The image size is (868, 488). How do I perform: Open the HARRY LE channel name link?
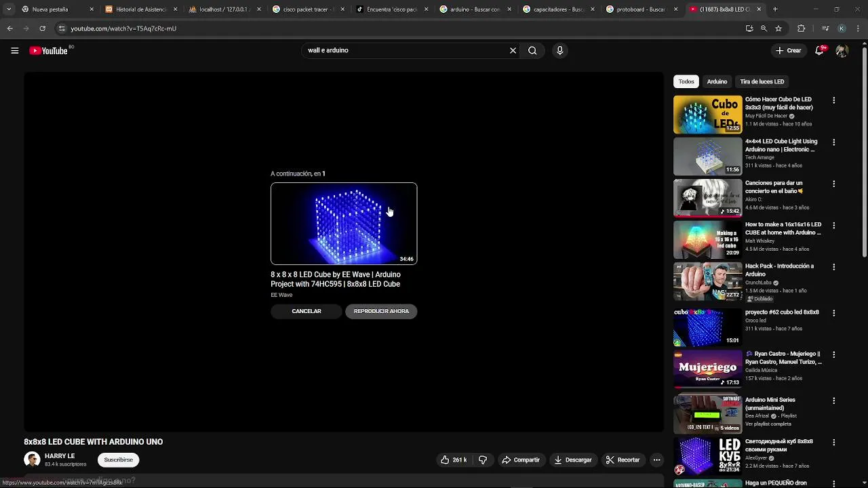[60, 456]
